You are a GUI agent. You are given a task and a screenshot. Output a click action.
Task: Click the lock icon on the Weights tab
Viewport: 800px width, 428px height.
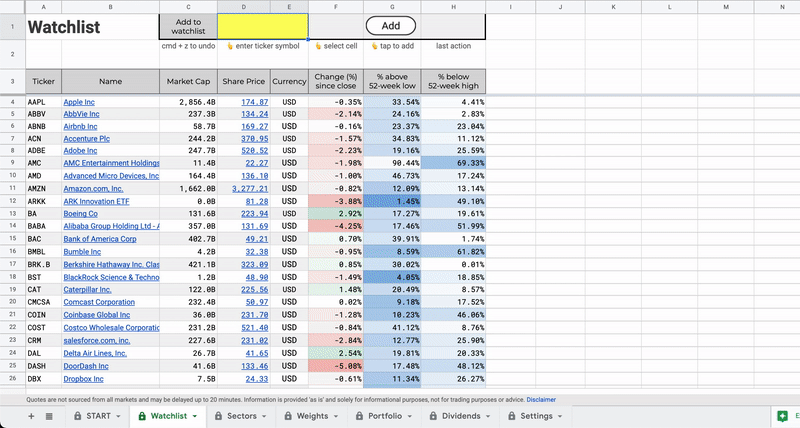click(x=288, y=416)
